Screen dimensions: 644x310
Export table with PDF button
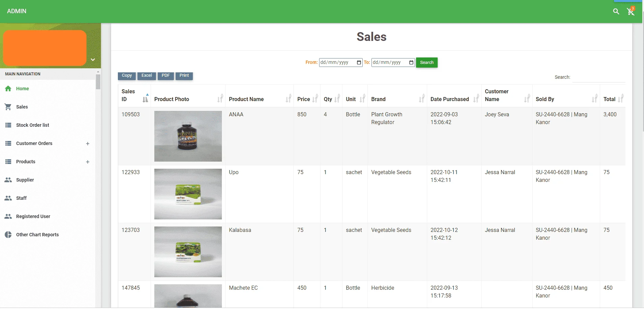[165, 76]
